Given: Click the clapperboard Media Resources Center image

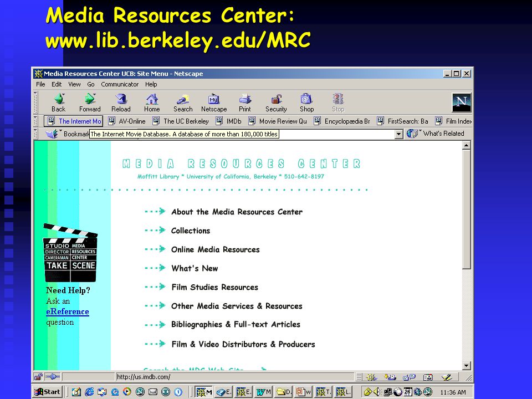Looking at the screenshot, I should (70, 253).
